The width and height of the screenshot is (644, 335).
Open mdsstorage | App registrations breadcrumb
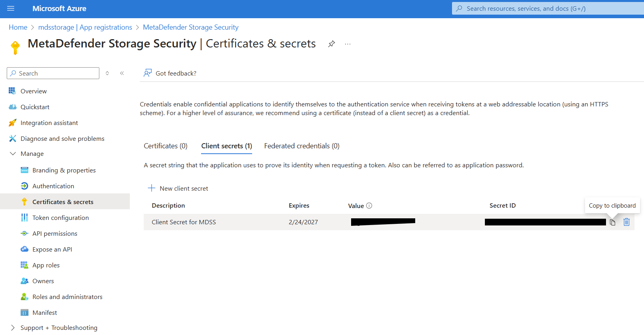pos(85,27)
